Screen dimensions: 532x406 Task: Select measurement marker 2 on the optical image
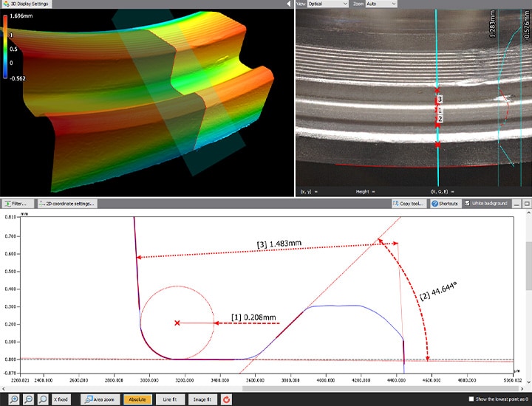point(440,118)
